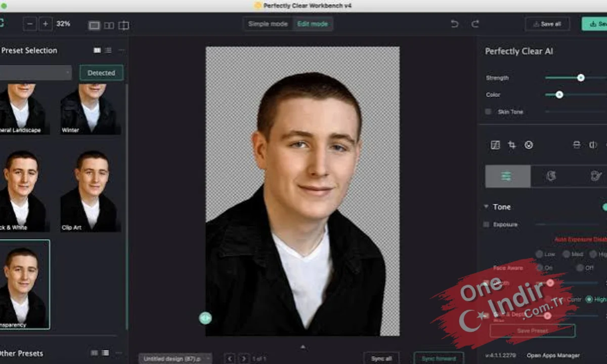The height and width of the screenshot is (364, 607).
Task: Enable the Skin Tone checkbox
Action: click(488, 112)
